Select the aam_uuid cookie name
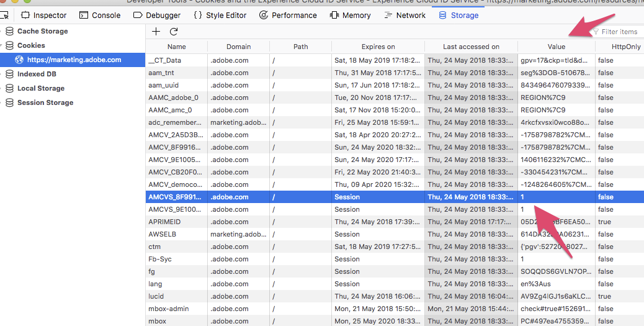The width and height of the screenshot is (644, 326). coord(163,85)
